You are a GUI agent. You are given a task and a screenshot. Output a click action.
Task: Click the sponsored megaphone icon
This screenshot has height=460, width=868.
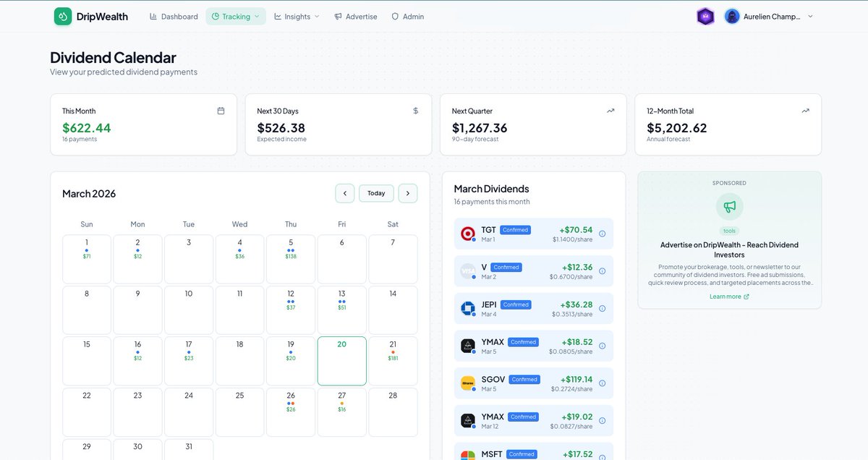(729, 207)
